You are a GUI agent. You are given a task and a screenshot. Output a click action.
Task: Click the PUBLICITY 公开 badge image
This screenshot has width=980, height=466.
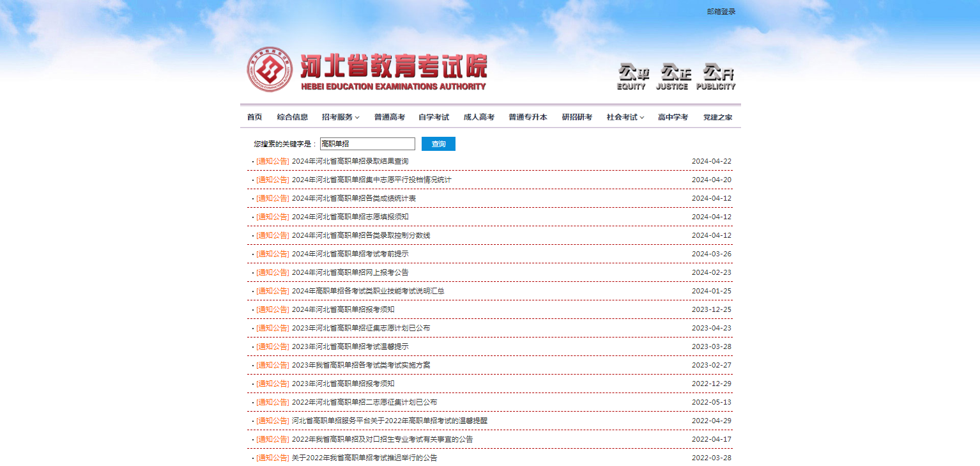[716, 76]
